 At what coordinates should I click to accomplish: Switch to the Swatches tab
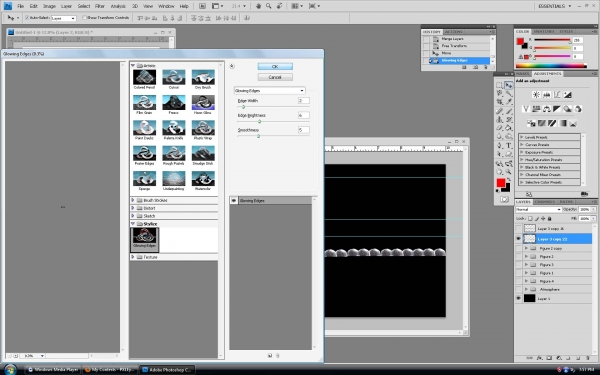[544, 31]
